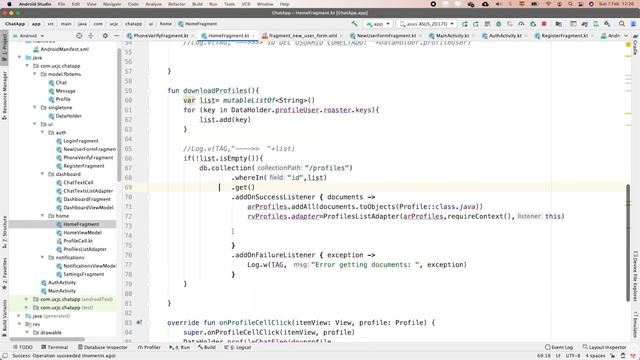Collapse the notifications package
The image size is (640, 360).
[x=42, y=258]
